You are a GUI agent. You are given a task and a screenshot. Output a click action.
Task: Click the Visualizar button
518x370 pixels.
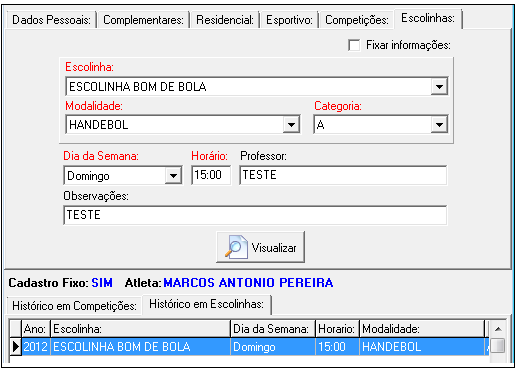point(261,247)
